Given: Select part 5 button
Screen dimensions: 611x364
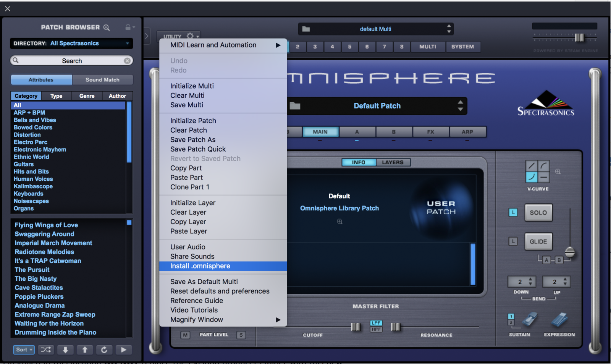Looking at the screenshot, I should click(349, 47).
